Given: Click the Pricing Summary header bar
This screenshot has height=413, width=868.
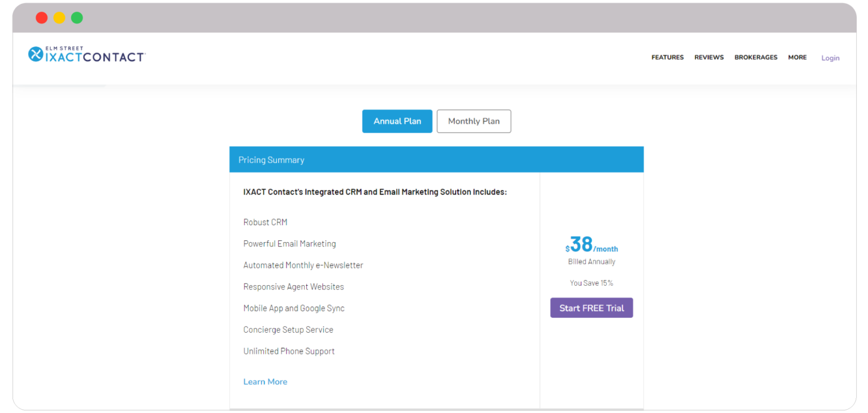Looking at the screenshot, I should (271, 160).
